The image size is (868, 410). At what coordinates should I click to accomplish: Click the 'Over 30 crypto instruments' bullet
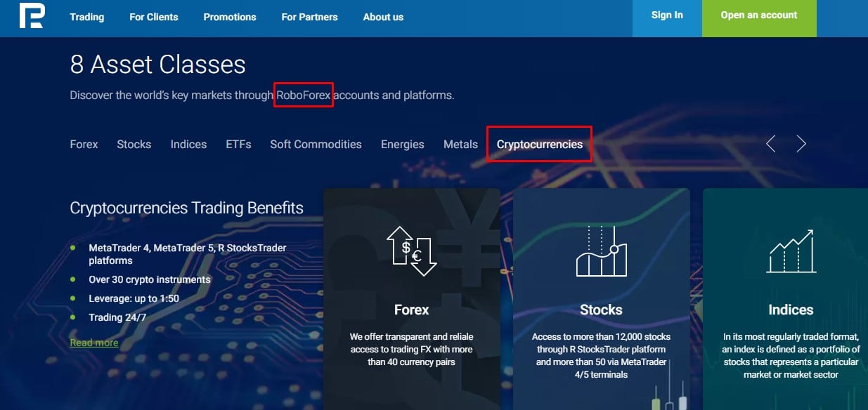coord(150,279)
